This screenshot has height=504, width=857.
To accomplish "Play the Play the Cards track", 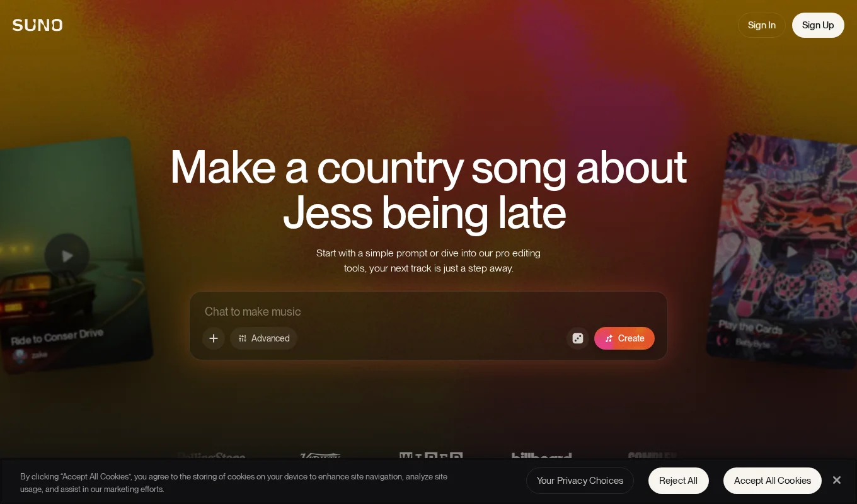I will point(791,252).
